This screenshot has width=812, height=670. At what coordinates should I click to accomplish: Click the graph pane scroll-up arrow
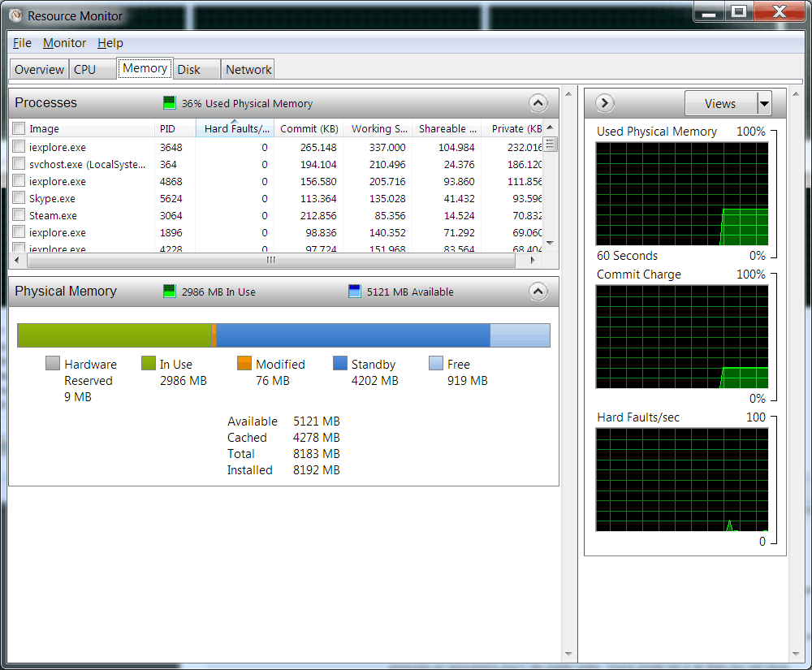[796, 94]
